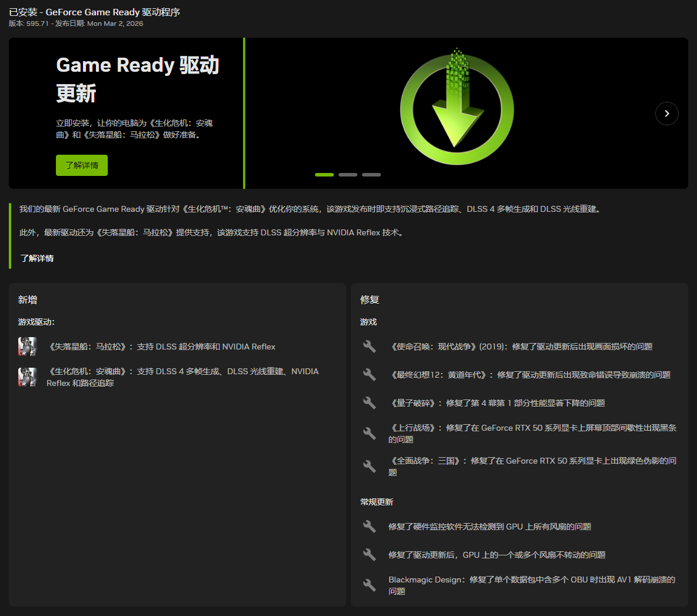
Task: Click the 已安装 - GeForce Game Ready 驱动程序 title
Action: tap(94, 12)
